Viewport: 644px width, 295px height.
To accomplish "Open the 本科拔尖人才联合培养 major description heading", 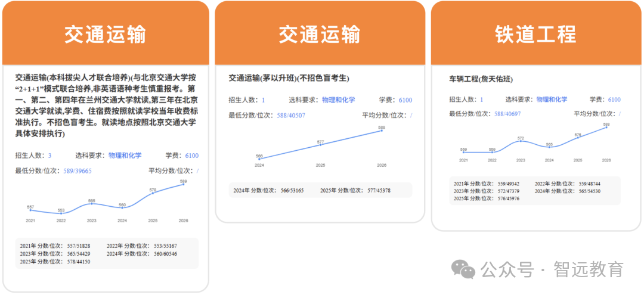I will pos(107,105).
